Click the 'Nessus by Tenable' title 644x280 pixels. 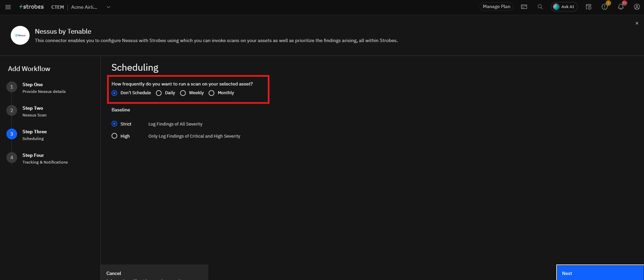63,31
